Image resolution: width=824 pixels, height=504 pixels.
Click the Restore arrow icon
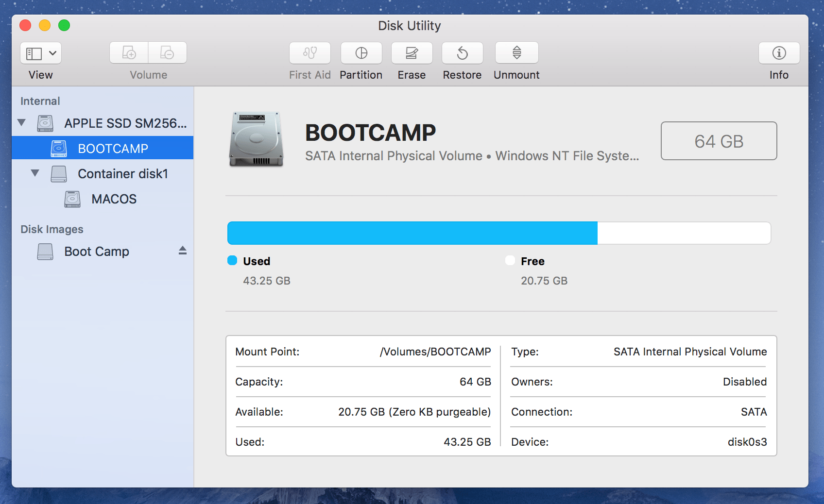pyautogui.click(x=463, y=53)
